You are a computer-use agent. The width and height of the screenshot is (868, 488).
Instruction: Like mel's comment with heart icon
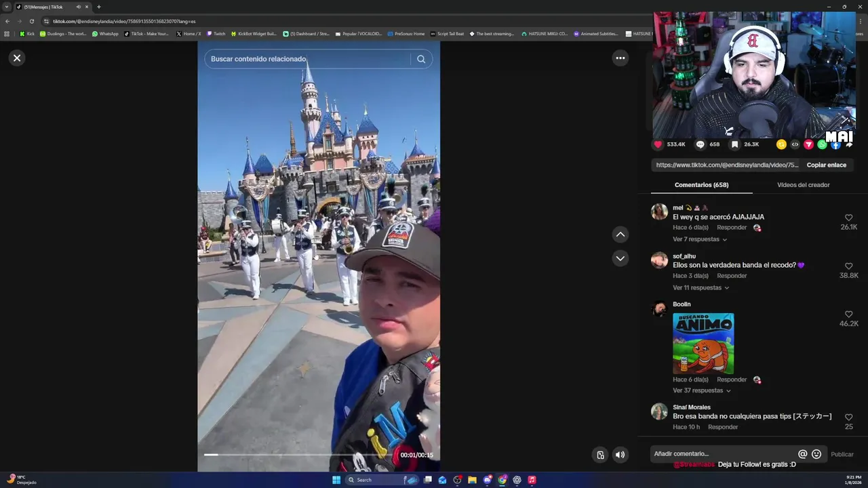(848, 218)
